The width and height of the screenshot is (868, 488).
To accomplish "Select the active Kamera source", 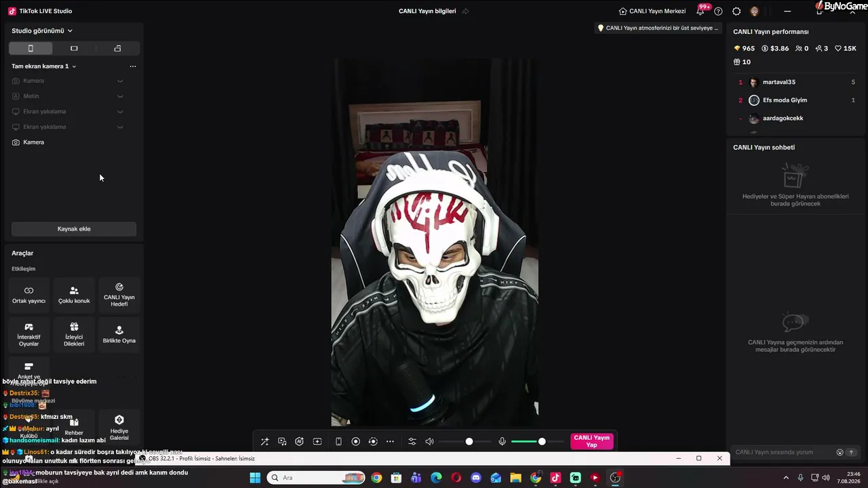I will click(x=74, y=142).
